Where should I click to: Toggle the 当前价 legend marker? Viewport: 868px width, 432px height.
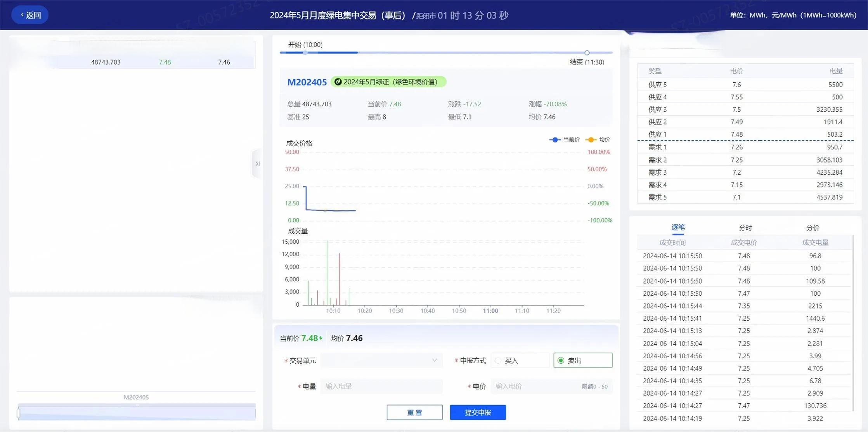tap(555, 140)
